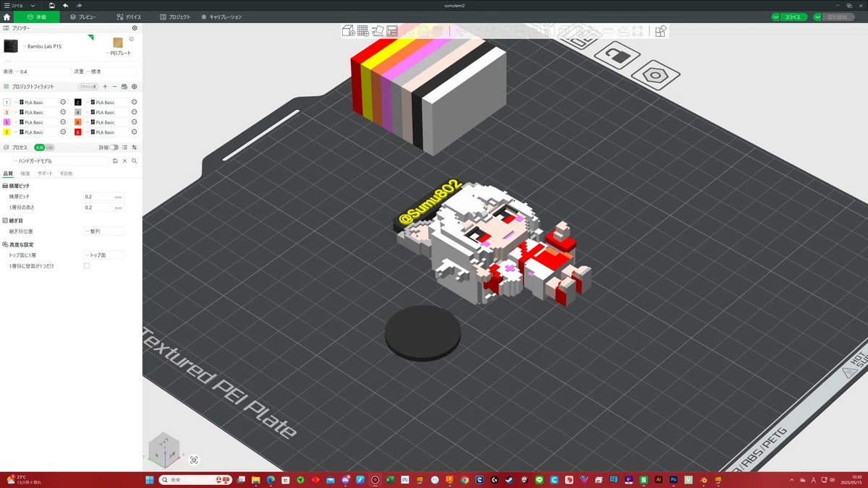Remove last filament minus icon
868x488 pixels.
click(x=114, y=87)
